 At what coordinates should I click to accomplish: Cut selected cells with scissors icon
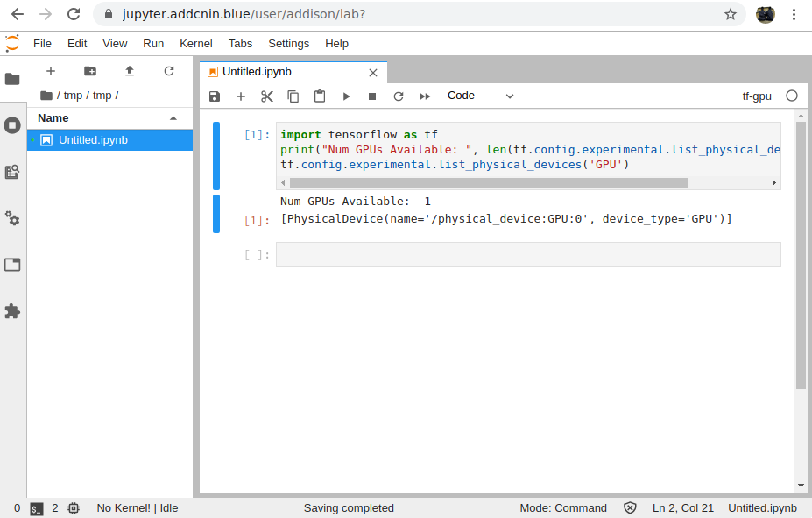pos(267,96)
